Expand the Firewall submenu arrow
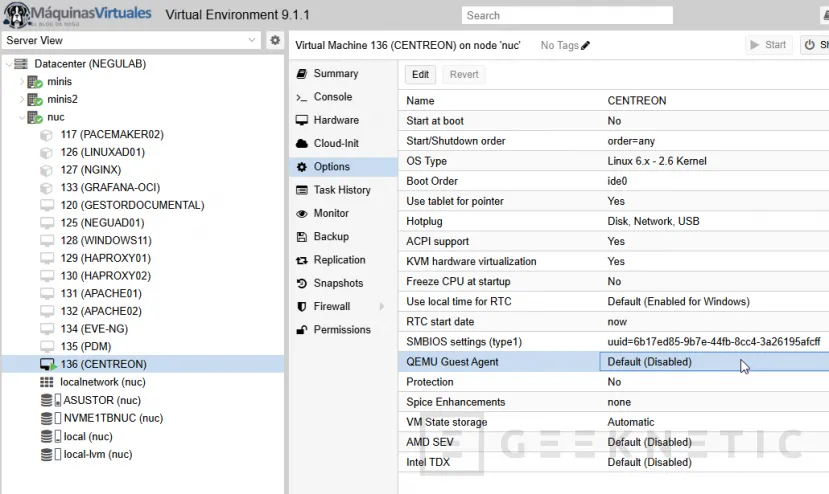This screenshot has width=829, height=494. 382,306
